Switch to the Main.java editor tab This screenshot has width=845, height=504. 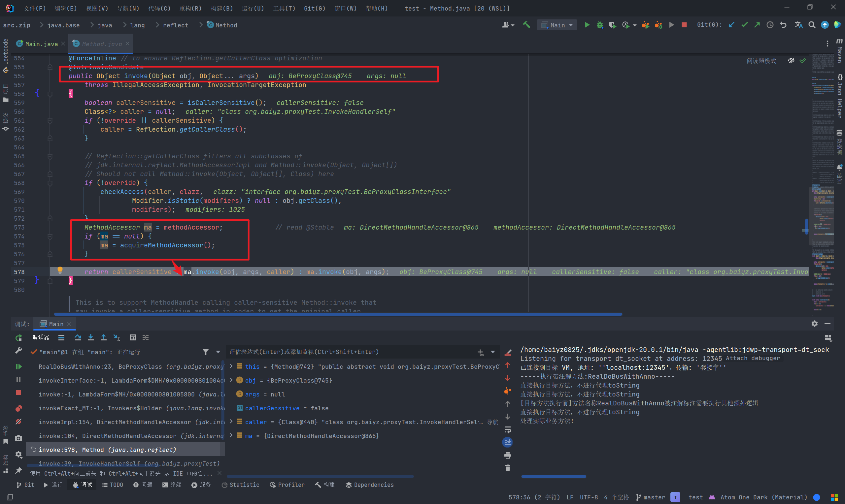point(41,44)
